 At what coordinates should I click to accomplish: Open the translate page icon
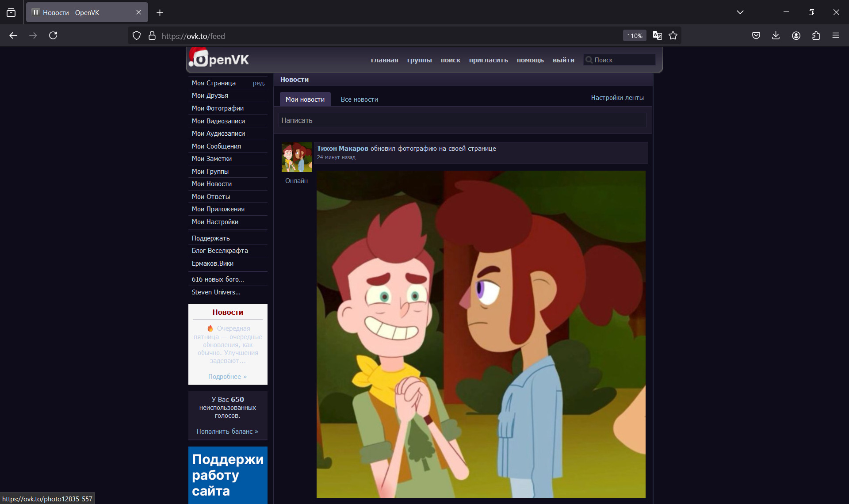pos(658,36)
